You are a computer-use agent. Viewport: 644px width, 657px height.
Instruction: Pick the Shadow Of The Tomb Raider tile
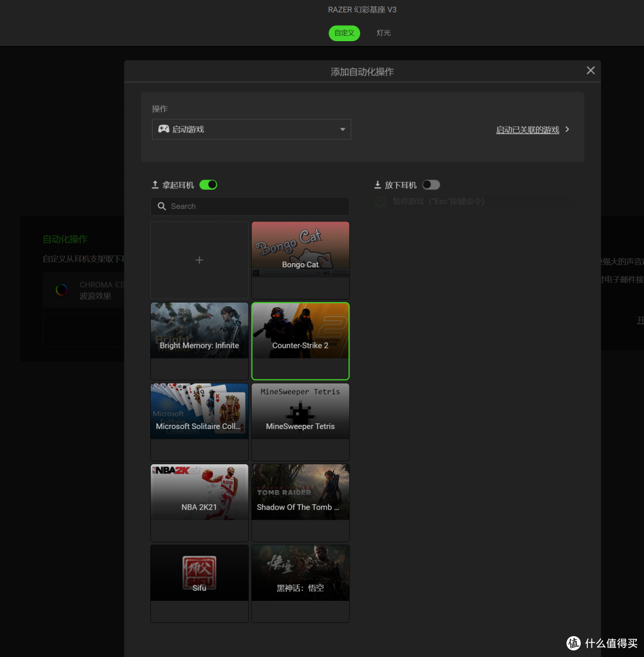point(300,502)
